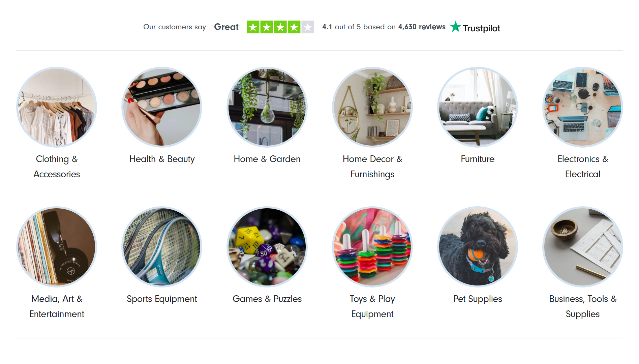Open the Clothing & Accessories category image
This screenshot has width=639, height=364.
(57, 107)
